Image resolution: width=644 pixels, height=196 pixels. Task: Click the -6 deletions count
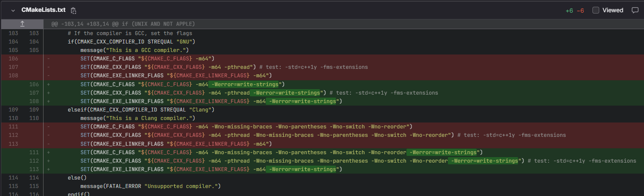pyautogui.click(x=580, y=10)
